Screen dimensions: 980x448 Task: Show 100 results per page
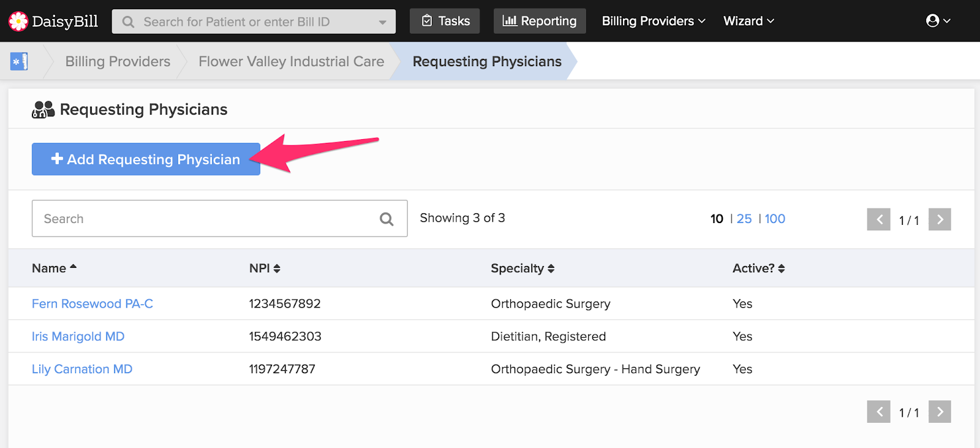[x=775, y=219]
